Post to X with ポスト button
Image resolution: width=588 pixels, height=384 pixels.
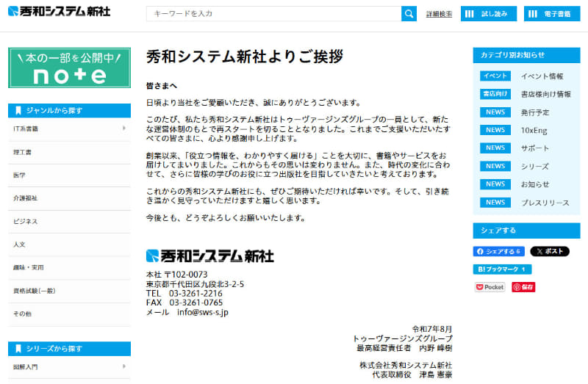[x=550, y=251]
